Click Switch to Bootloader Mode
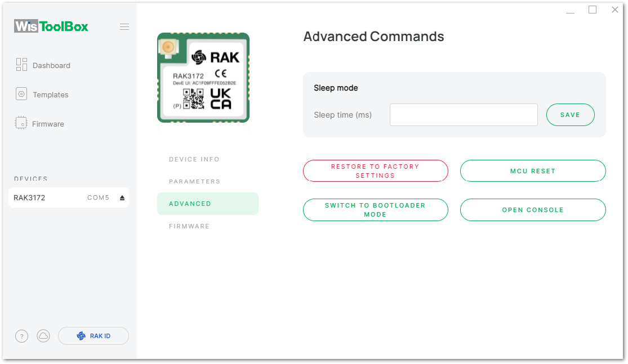The image size is (628, 364). (375, 210)
